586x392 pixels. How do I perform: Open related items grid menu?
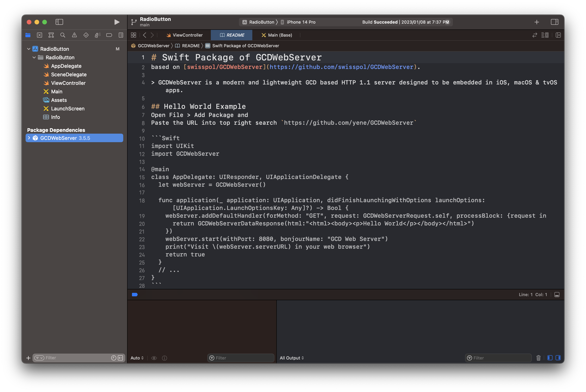(x=134, y=35)
